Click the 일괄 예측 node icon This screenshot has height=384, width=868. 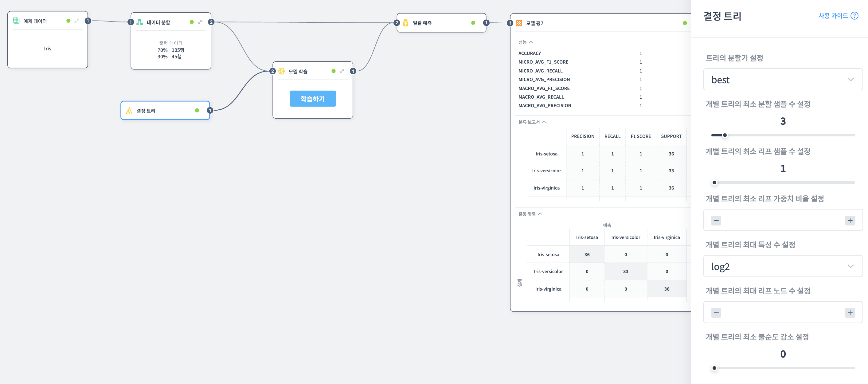(406, 23)
